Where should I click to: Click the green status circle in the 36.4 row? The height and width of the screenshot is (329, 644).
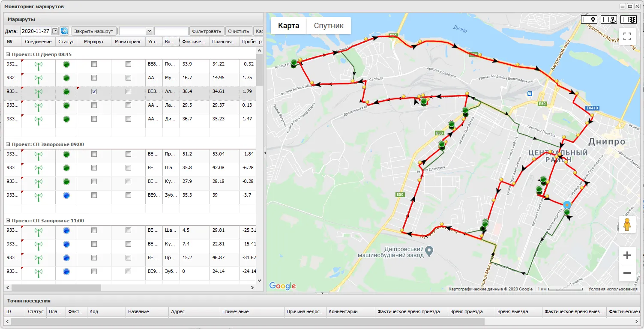tap(66, 92)
